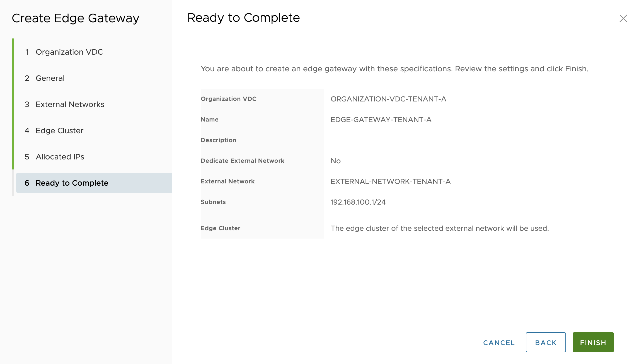639x364 pixels.
Task: Cancel the edge gateway wizard
Action: click(x=499, y=343)
